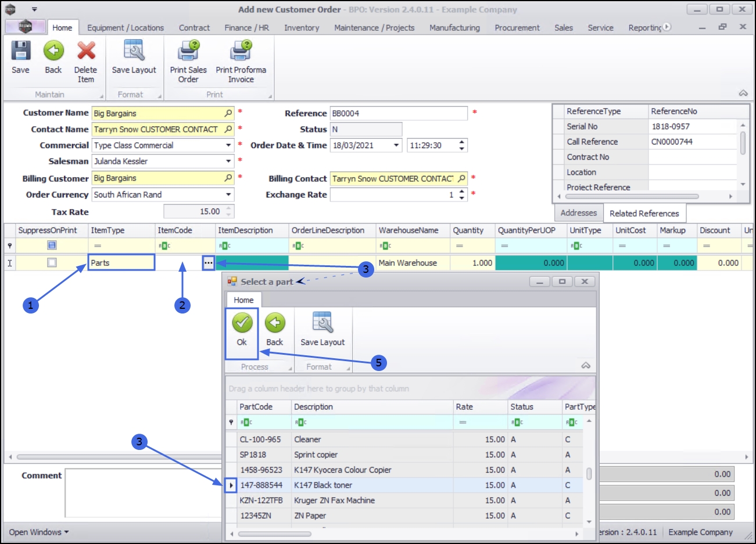Sort by the ItemDescription column header
The width and height of the screenshot is (756, 544).
tap(252, 230)
